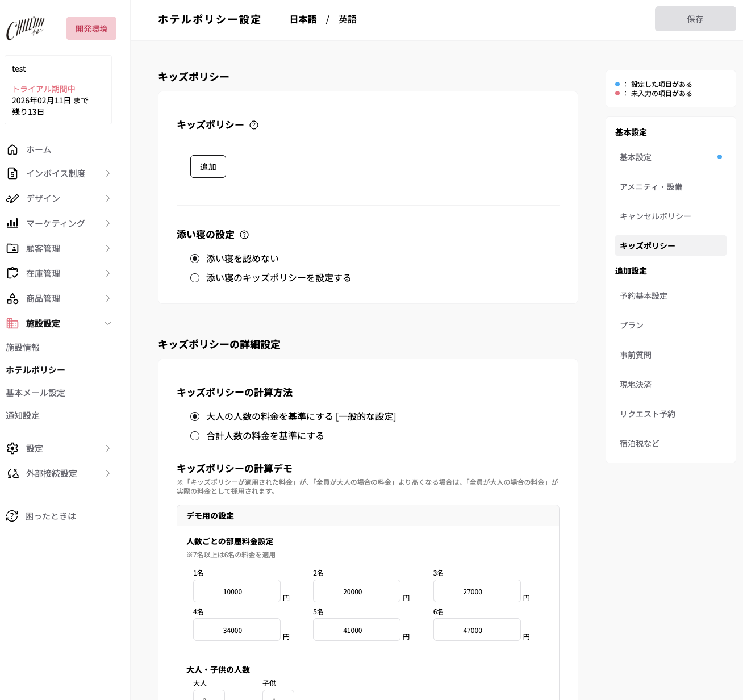Click the facility settings building icon

12,323
